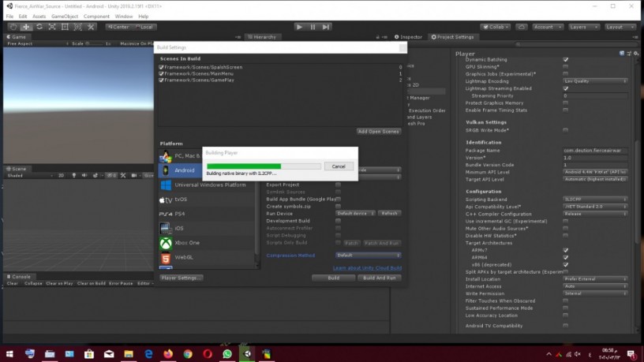Image resolution: width=644 pixels, height=362 pixels.
Task: Open WhatsApp from the taskbar
Action: tap(227, 354)
